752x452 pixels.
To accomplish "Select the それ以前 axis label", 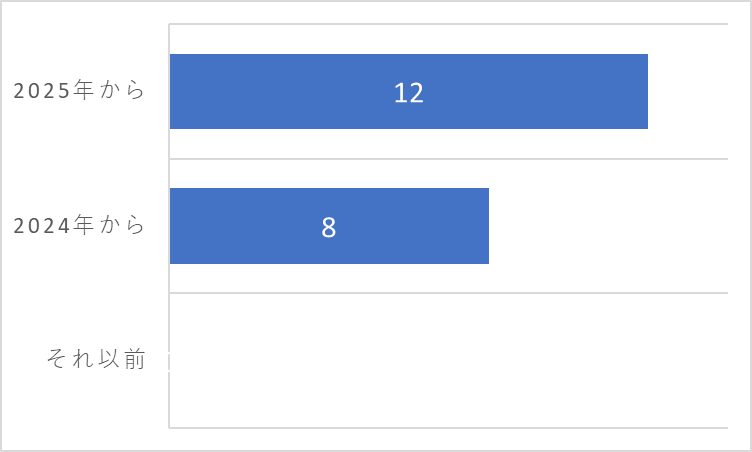I will (96, 359).
